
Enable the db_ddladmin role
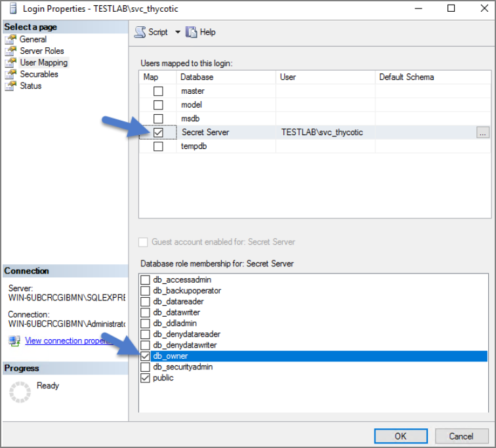tap(145, 323)
